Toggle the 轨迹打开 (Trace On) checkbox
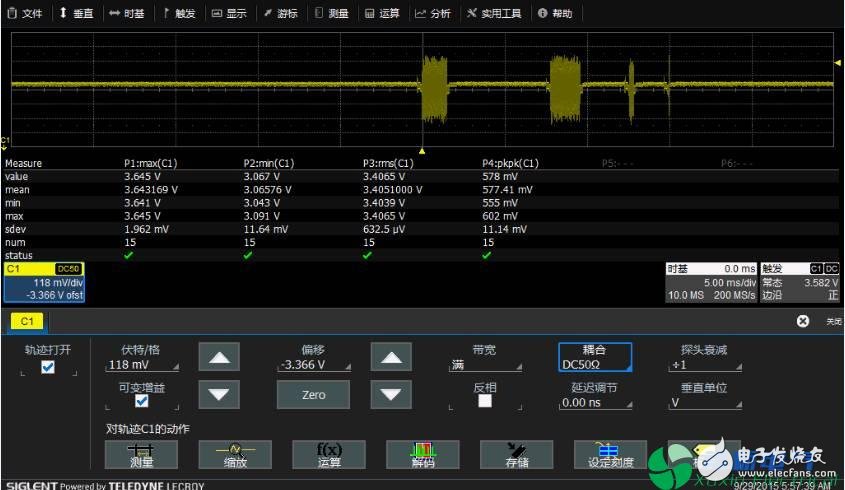This screenshot has width=845, height=490. (x=48, y=367)
